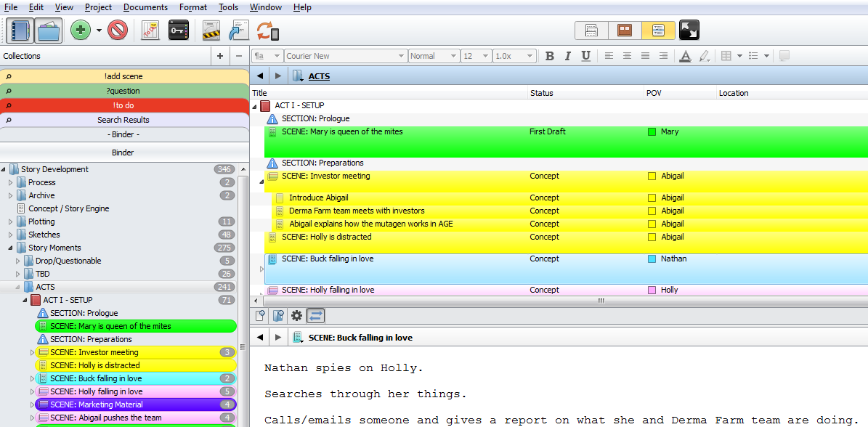Click the Add new text document footer icon

pyautogui.click(x=259, y=316)
